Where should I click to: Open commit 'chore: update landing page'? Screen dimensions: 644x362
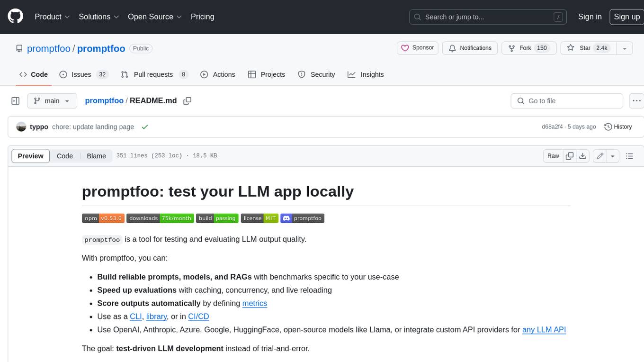click(93, 127)
